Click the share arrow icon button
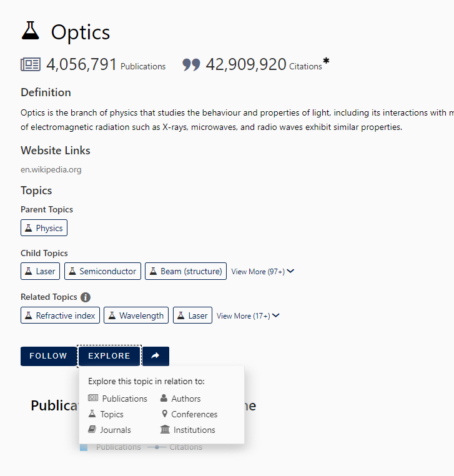The width and height of the screenshot is (454, 476). click(x=155, y=356)
